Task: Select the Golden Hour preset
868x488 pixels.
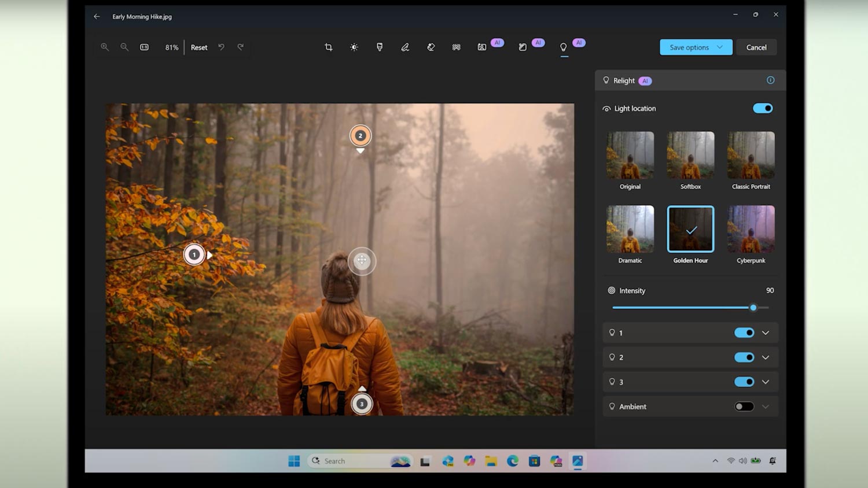Action: pos(690,229)
